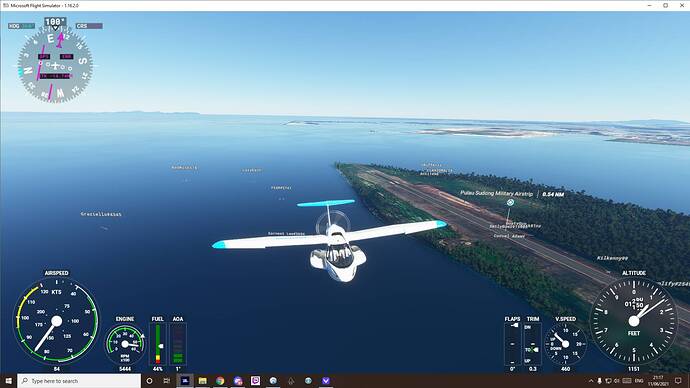Click the trim position indicator
Viewport: 690px width, 388px height.
(532, 344)
